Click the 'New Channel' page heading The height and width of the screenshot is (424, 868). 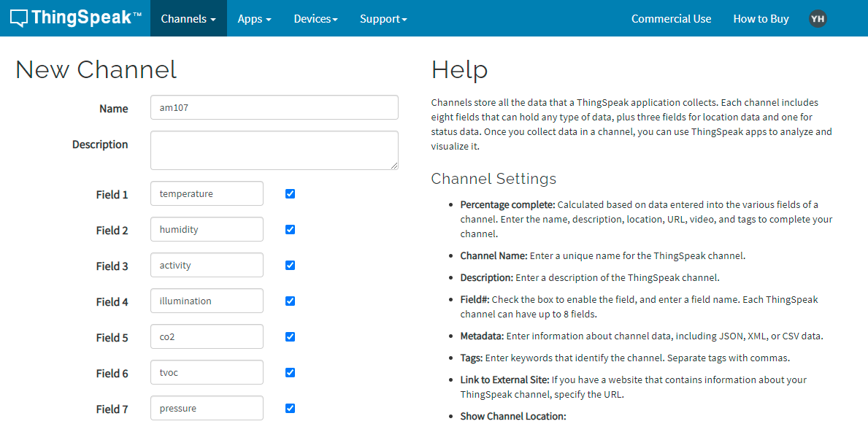[96, 70]
